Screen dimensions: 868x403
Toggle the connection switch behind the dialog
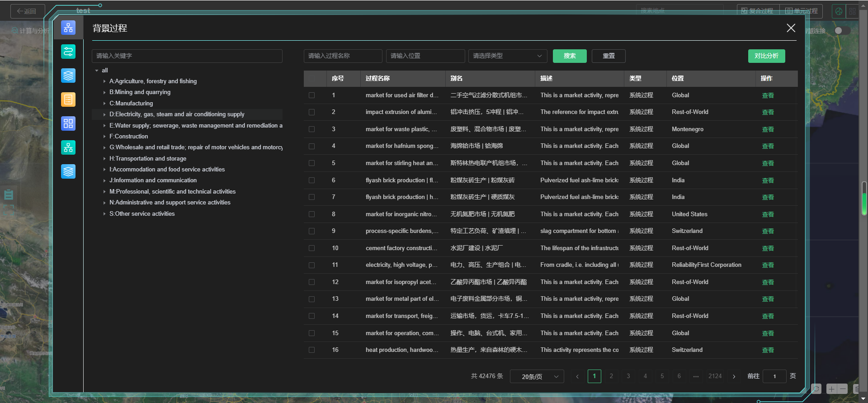point(842,31)
